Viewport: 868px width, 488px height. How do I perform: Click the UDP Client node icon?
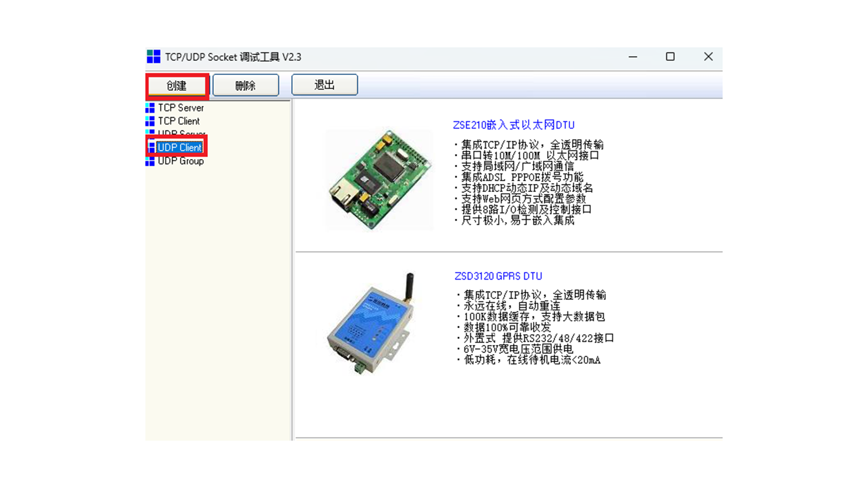[151, 147]
